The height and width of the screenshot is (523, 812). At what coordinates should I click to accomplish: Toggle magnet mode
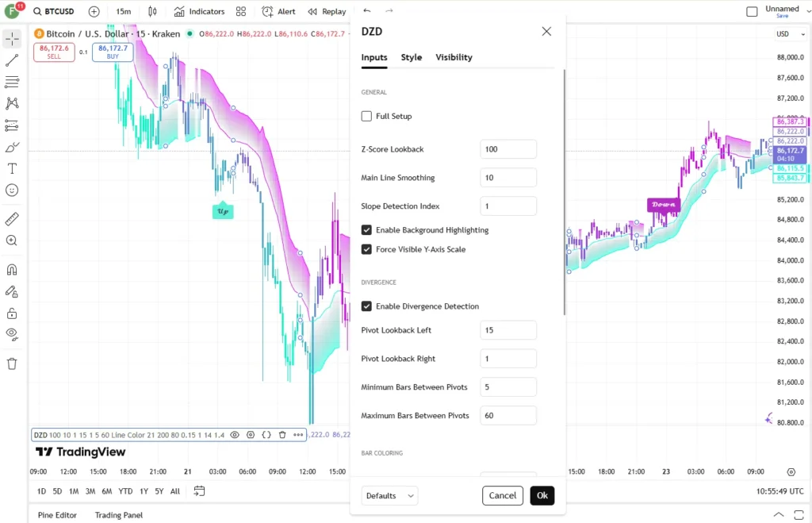coord(12,270)
